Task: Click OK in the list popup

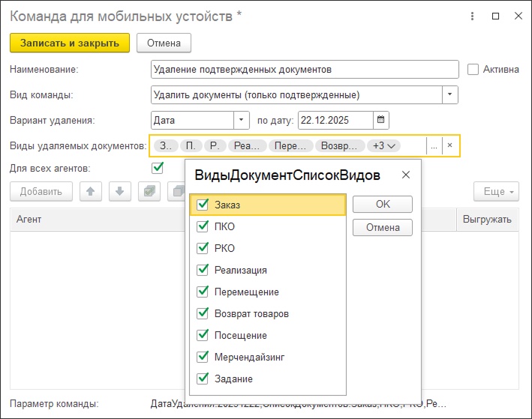Action: 383,205
